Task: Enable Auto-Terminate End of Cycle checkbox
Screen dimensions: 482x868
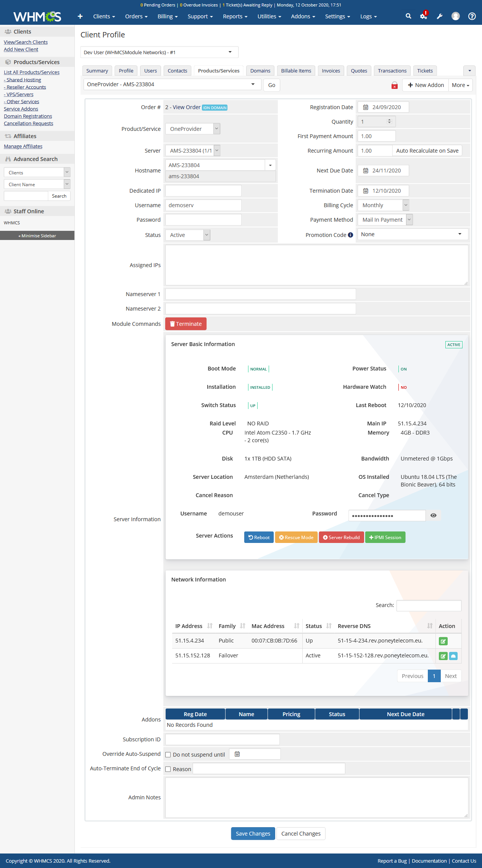Action: (x=168, y=769)
